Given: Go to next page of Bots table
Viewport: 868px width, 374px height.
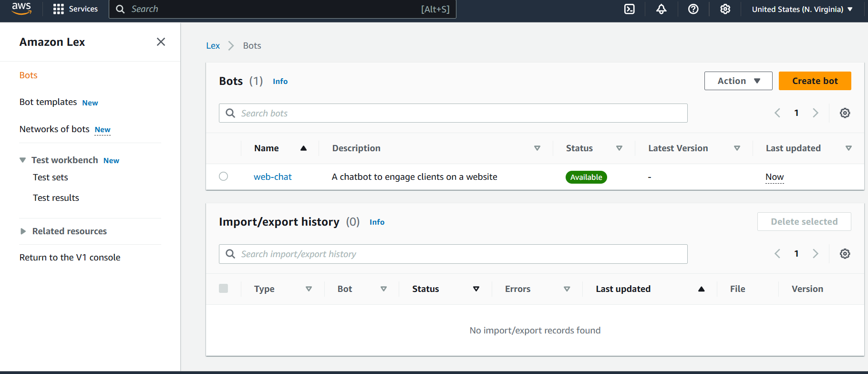Looking at the screenshot, I should (816, 113).
